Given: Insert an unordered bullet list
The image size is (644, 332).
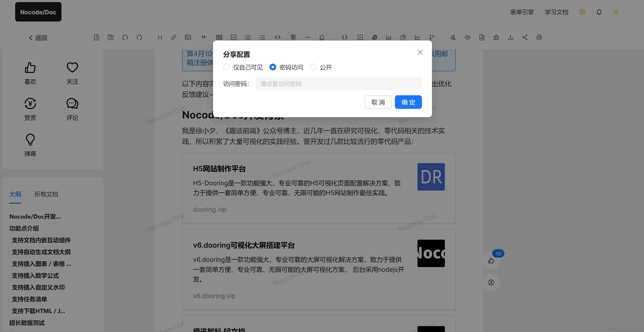Looking at the screenshot, I should tap(262, 37).
